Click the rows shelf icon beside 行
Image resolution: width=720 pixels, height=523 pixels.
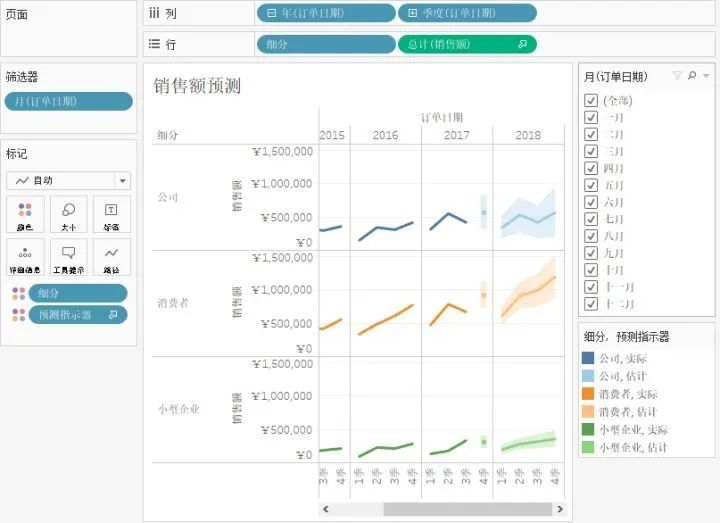pos(154,44)
